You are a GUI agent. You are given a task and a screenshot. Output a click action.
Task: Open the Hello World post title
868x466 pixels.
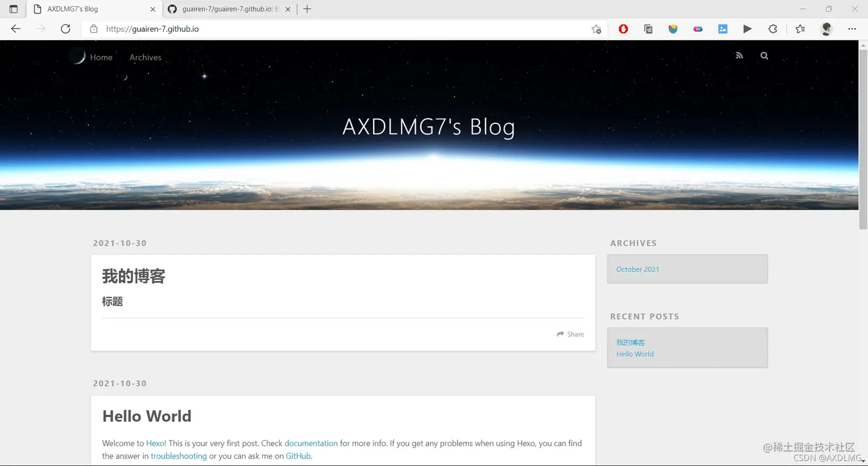pos(147,416)
